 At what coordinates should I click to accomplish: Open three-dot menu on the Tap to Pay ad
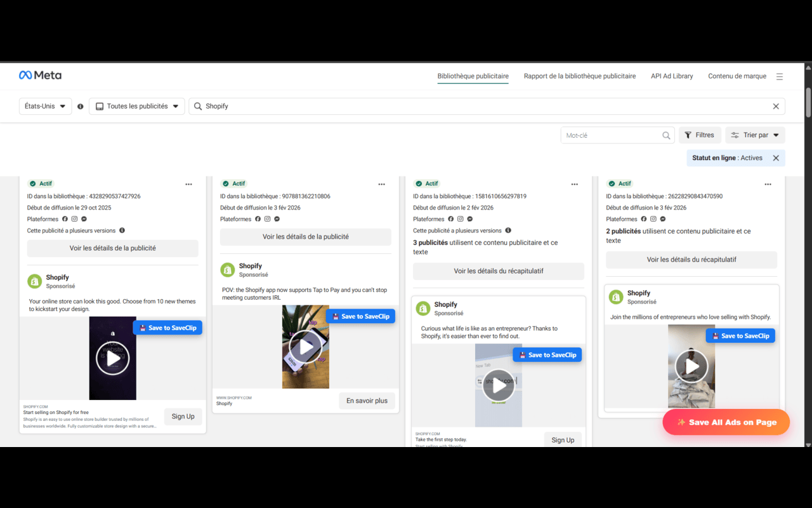(x=381, y=184)
